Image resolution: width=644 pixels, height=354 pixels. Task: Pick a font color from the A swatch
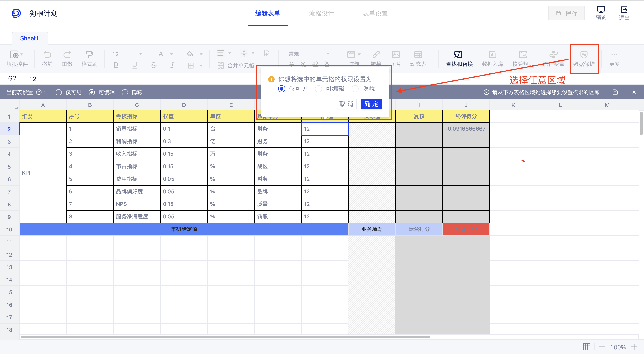[x=161, y=54]
